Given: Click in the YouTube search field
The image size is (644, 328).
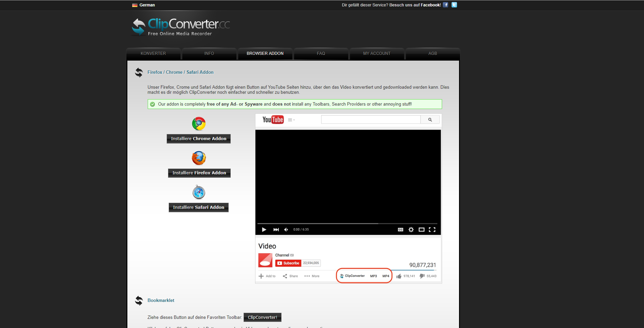Looking at the screenshot, I should [371, 119].
